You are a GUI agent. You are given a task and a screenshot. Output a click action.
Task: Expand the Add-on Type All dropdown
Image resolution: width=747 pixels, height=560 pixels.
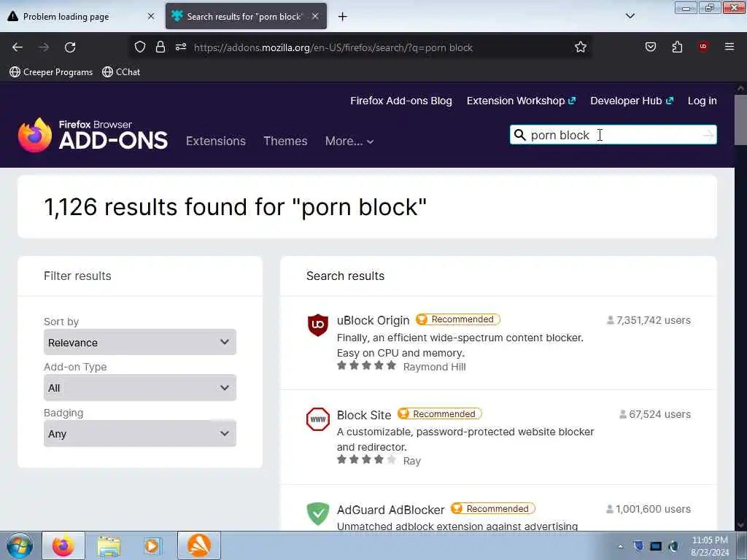point(139,388)
